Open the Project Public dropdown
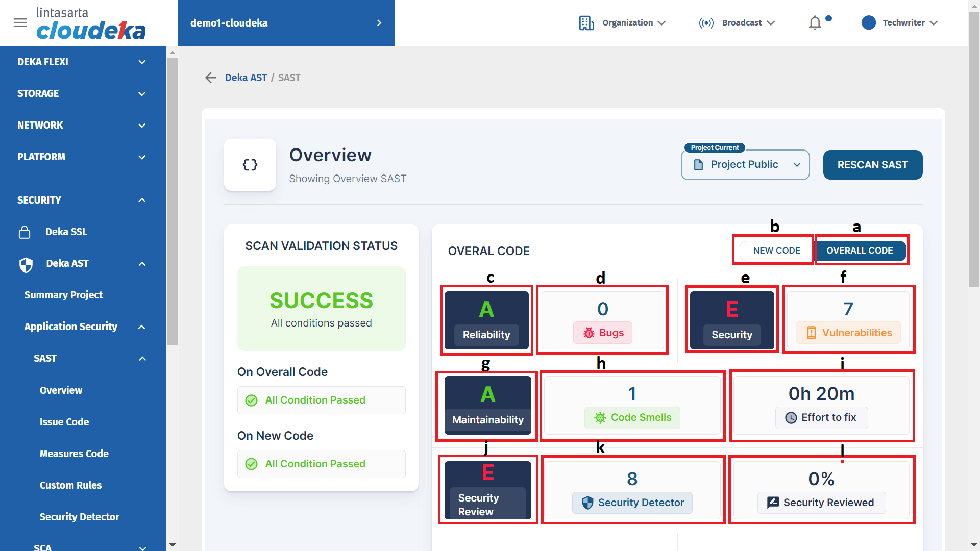 coord(745,165)
